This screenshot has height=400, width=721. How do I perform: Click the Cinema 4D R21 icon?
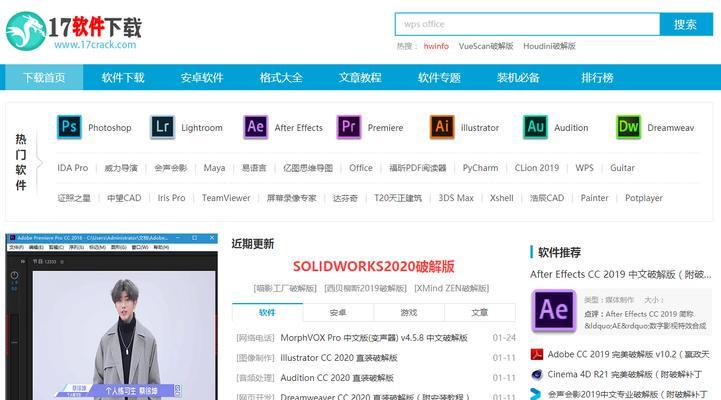tap(537, 375)
